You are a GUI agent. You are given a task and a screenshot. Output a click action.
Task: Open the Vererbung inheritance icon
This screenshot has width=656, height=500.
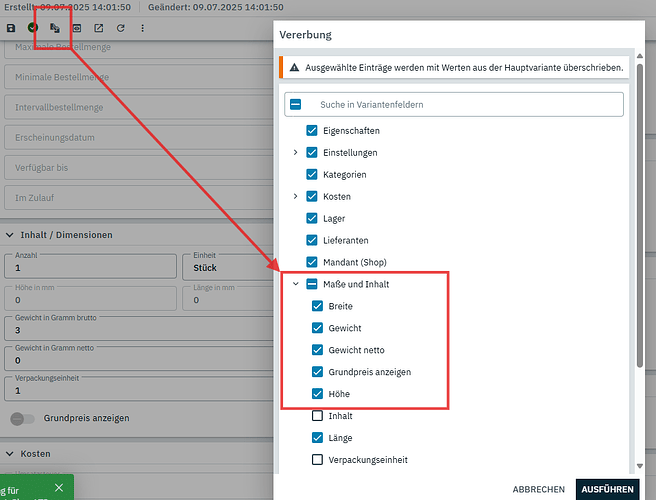pos(55,28)
